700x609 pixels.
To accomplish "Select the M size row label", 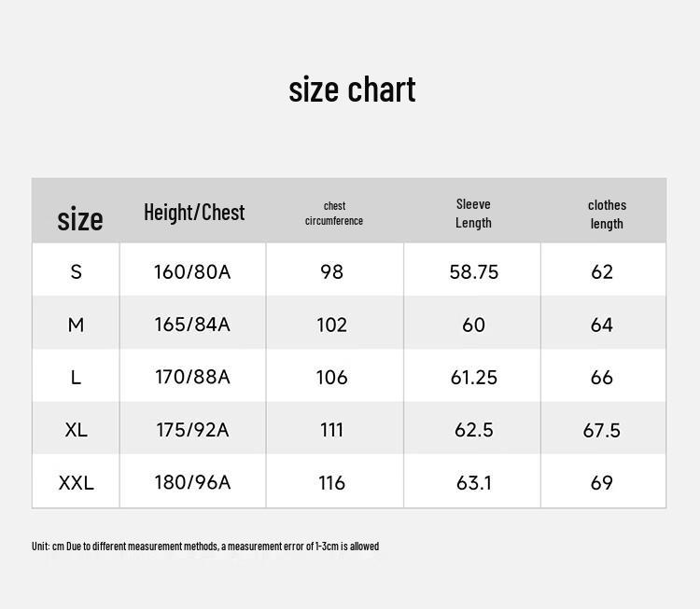I will click(x=76, y=325).
